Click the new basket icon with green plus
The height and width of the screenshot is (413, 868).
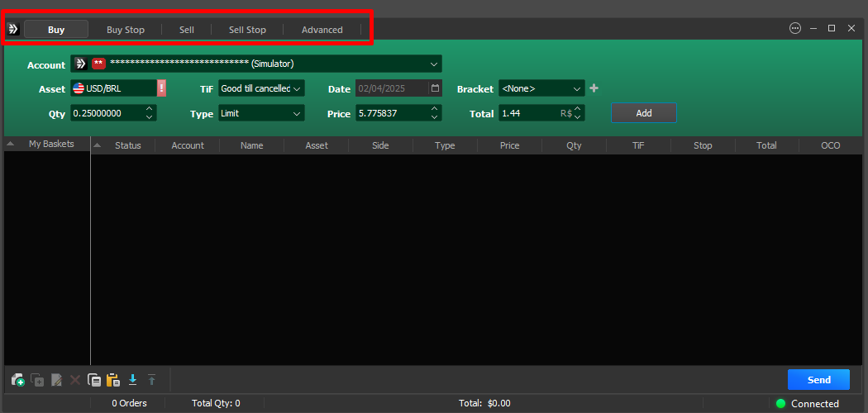(17, 380)
